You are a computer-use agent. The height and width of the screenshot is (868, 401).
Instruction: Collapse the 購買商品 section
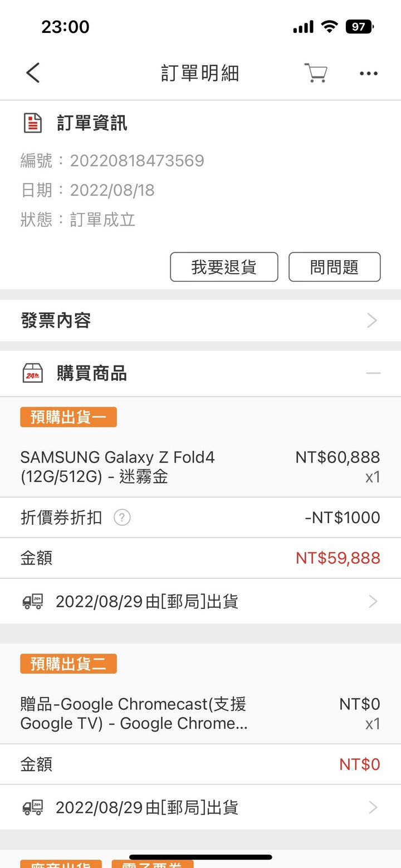[373, 373]
